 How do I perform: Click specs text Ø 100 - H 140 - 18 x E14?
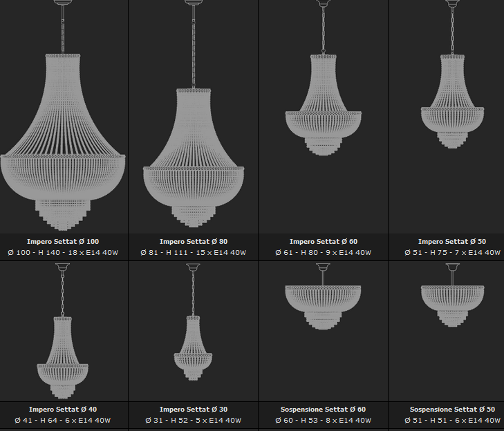click(x=54, y=252)
